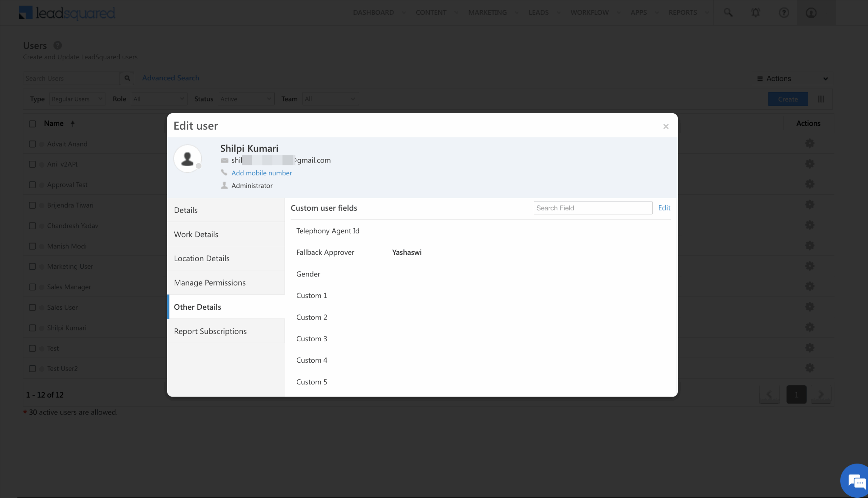Click the gear icon for Sales Manager row

point(810,286)
